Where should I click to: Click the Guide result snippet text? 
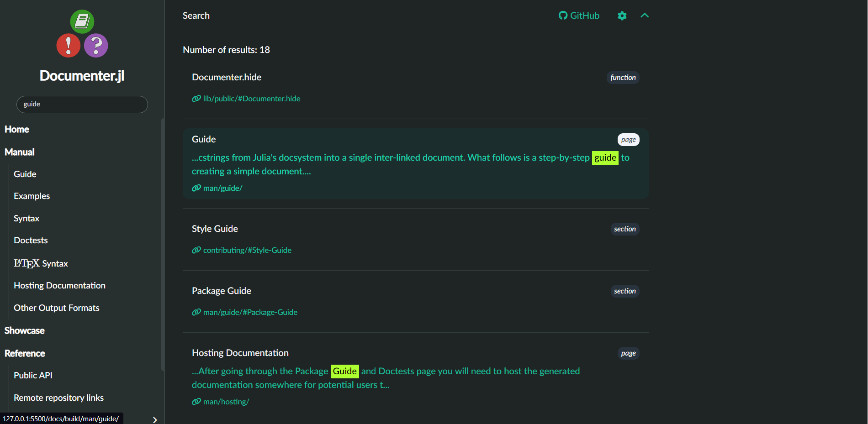click(411, 164)
